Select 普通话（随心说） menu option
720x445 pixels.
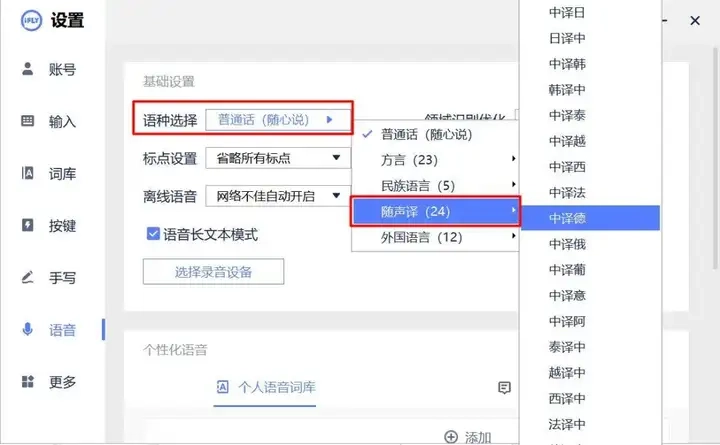tap(426, 134)
